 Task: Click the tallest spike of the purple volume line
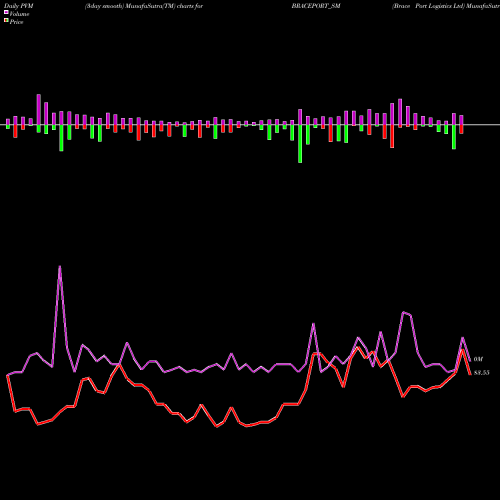click(x=60, y=267)
